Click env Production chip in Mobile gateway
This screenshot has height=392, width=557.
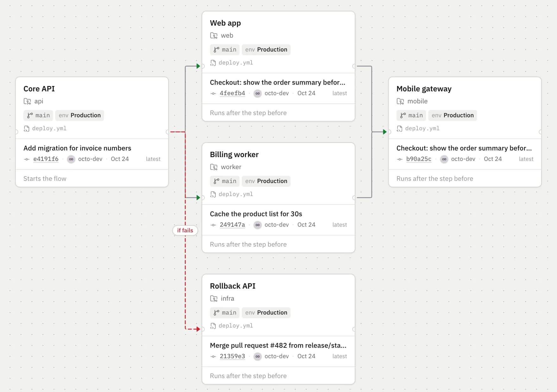point(453,115)
